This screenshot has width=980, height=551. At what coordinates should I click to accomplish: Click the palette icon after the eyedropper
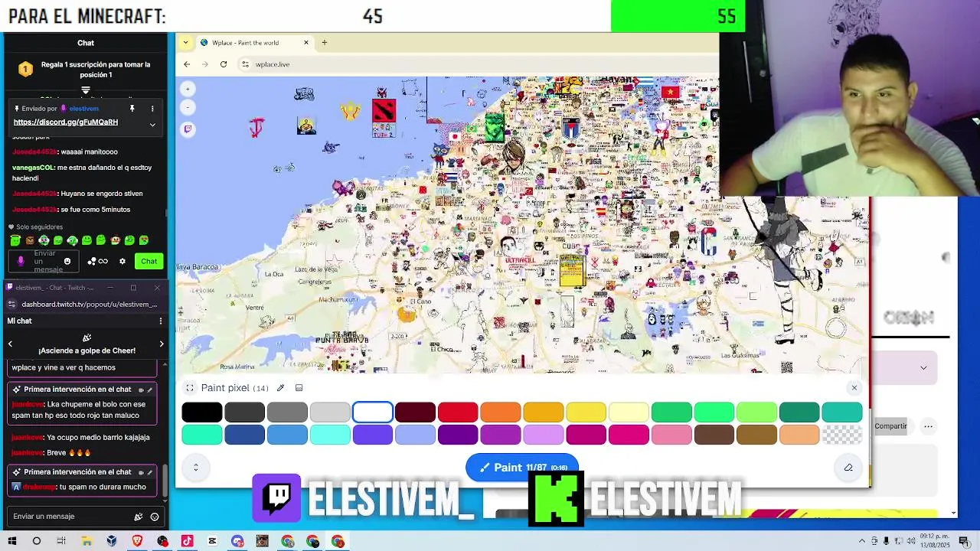pyautogui.click(x=299, y=388)
